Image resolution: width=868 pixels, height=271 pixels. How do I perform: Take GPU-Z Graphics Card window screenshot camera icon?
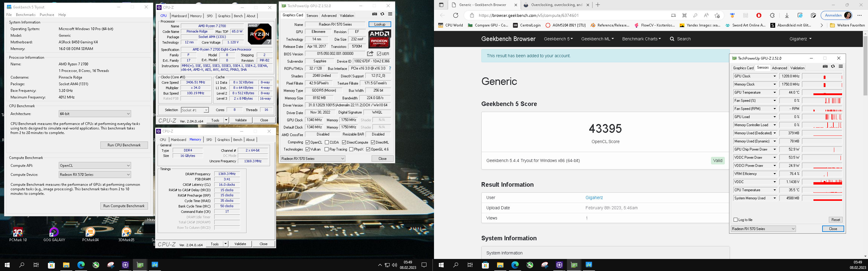(x=374, y=14)
